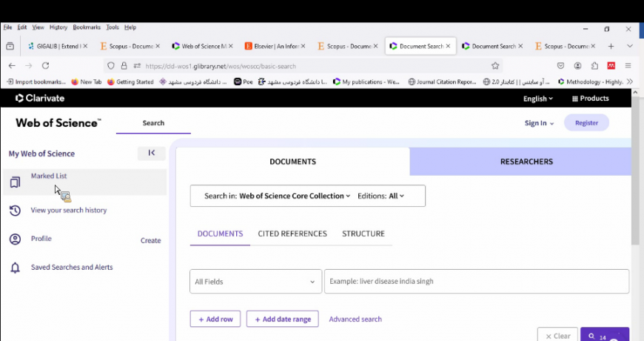Reload the current page
This screenshot has width=644, height=341.
click(x=46, y=66)
